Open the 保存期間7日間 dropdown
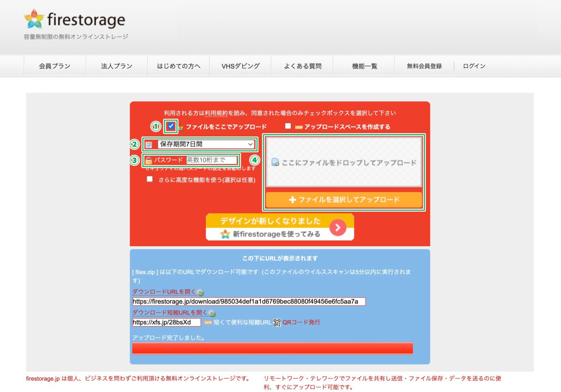 click(206, 144)
